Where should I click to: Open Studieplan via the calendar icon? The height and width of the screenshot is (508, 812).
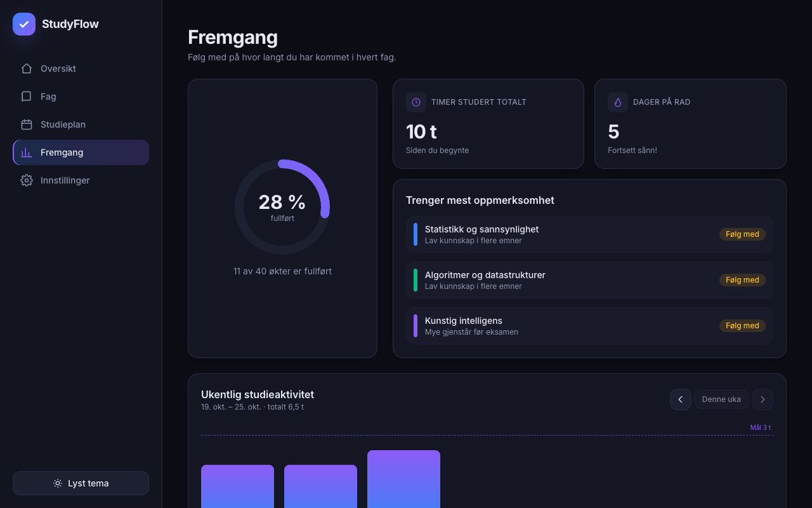tap(27, 124)
